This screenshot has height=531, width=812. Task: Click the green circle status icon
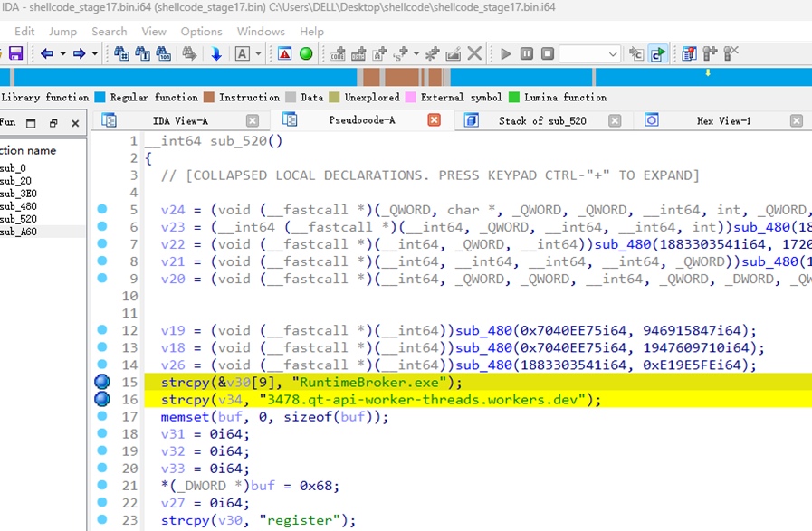pyautogui.click(x=306, y=53)
